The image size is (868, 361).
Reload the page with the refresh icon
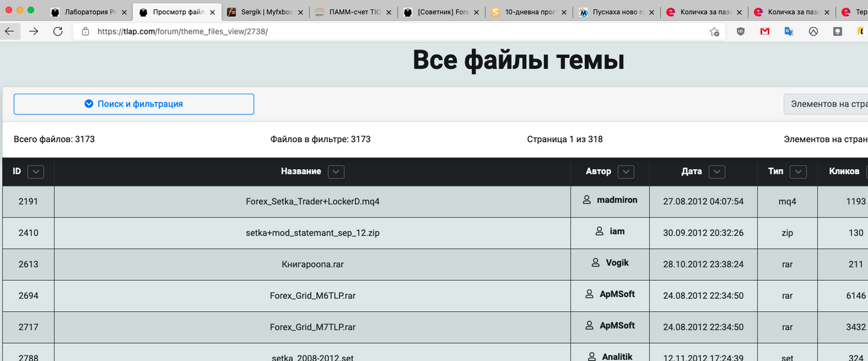pyautogui.click(x=58, y=32)
